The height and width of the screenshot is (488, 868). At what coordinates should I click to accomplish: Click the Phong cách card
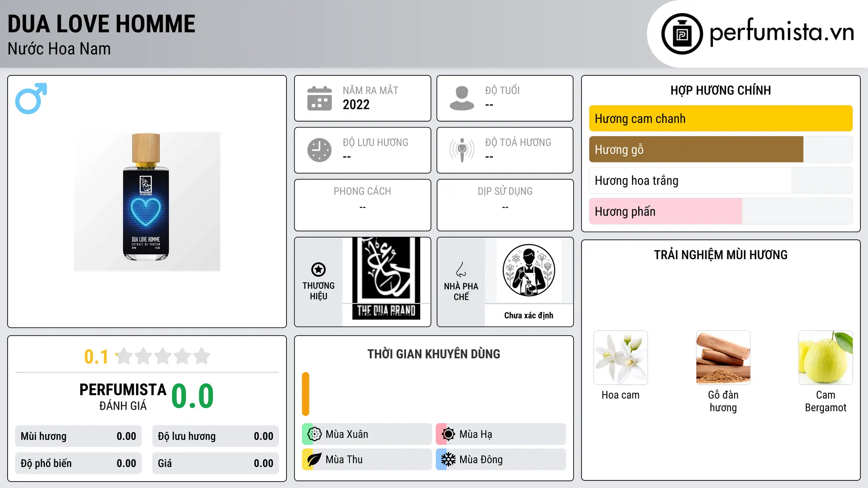tap(362, 205)
